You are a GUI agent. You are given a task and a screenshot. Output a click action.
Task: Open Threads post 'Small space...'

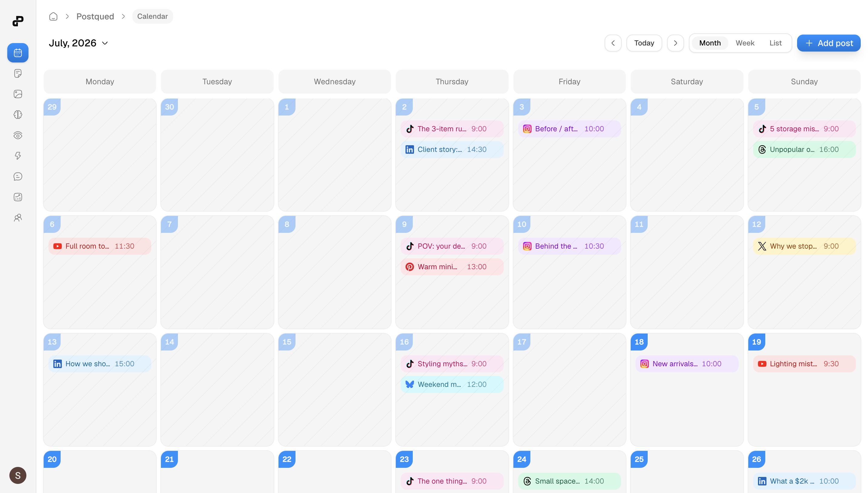click(x=569, y=481)
